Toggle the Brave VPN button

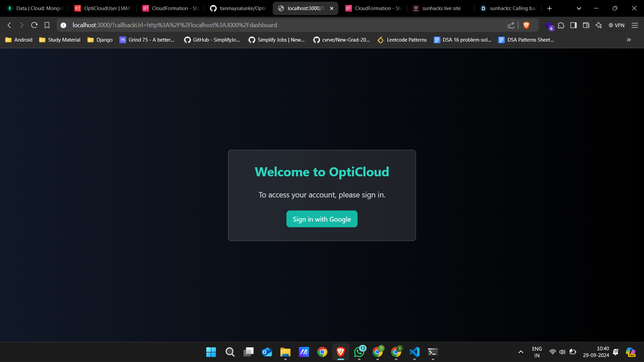[616, 25]
